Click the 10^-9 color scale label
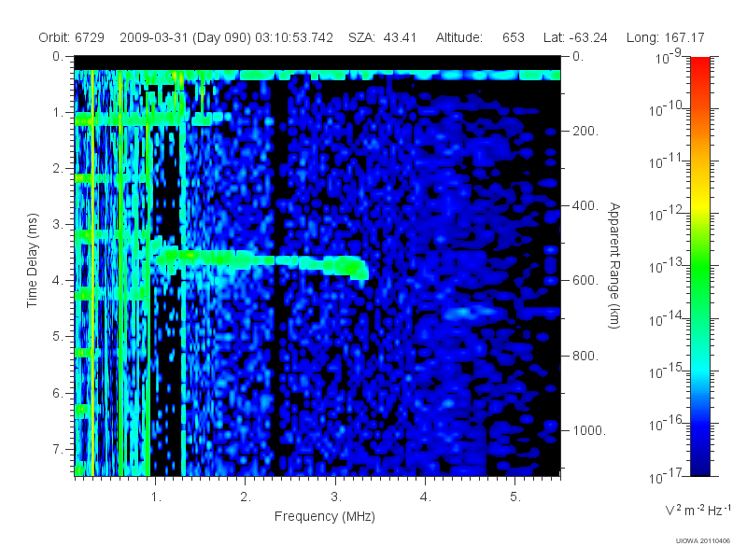The image size is (747, 560). (669, 57)
